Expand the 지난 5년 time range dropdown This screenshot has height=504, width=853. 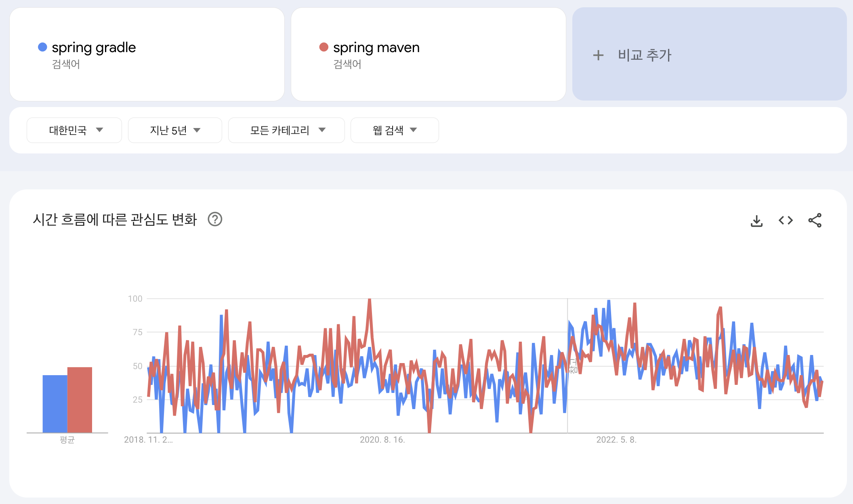175,130
